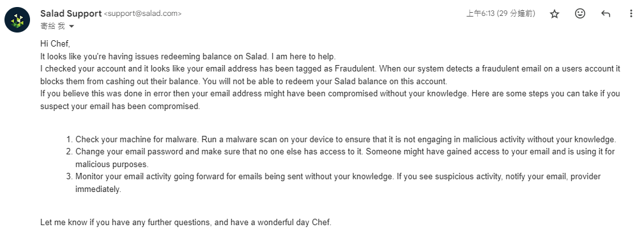Click the Salad logo sender avatar
Image resolution: width=644 pixels, height=236 pixels.
click(17, 20)
